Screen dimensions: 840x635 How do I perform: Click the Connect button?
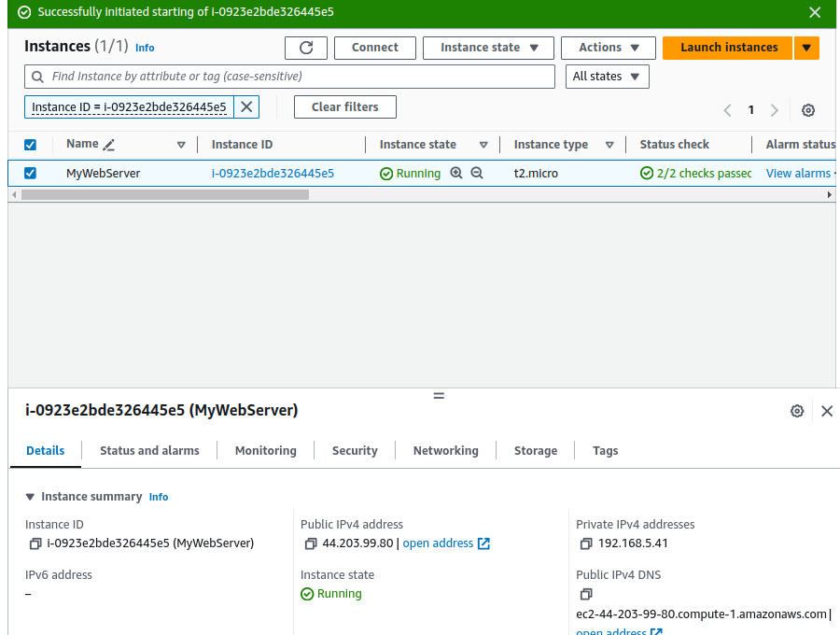click(374, 48)
